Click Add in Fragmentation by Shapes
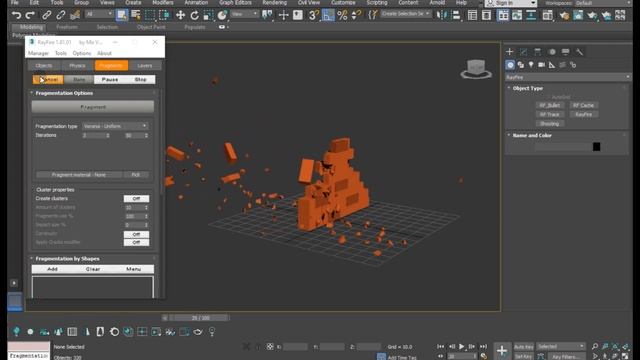The width and height of the screenshot is (640, 360). coord(52,269)
